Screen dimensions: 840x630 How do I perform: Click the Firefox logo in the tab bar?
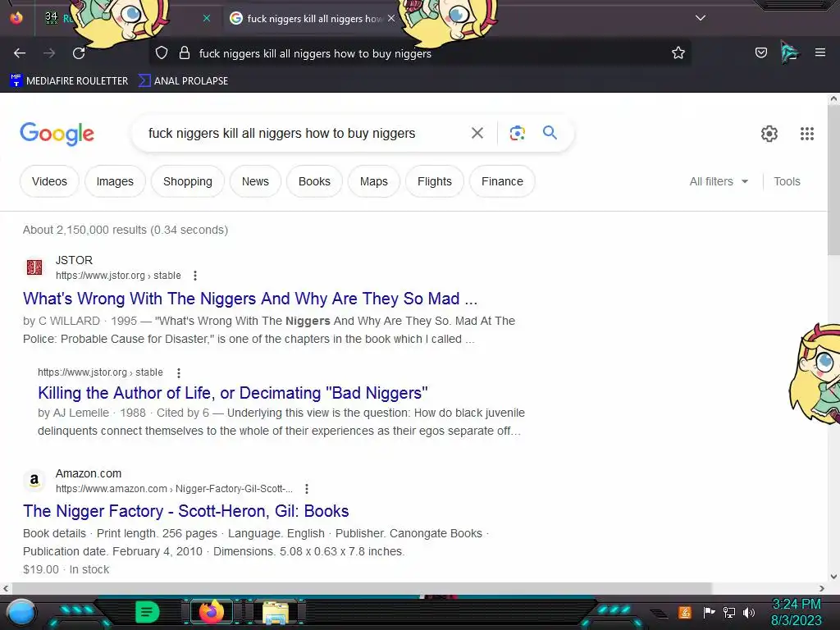(16, 18)
